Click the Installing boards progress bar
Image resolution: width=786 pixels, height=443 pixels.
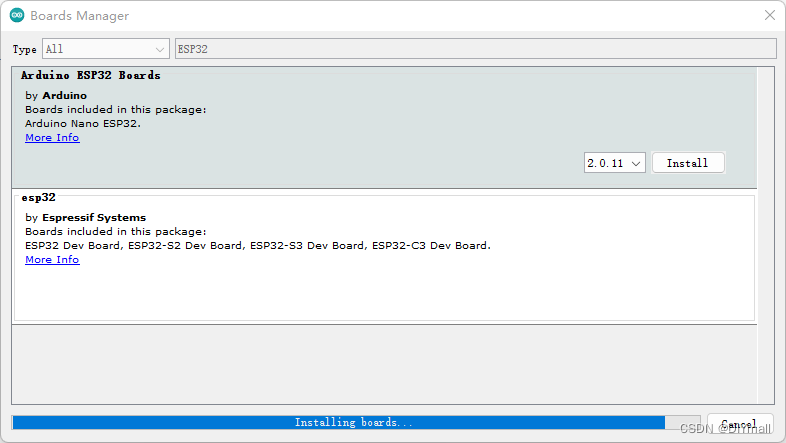click(356, 422)
